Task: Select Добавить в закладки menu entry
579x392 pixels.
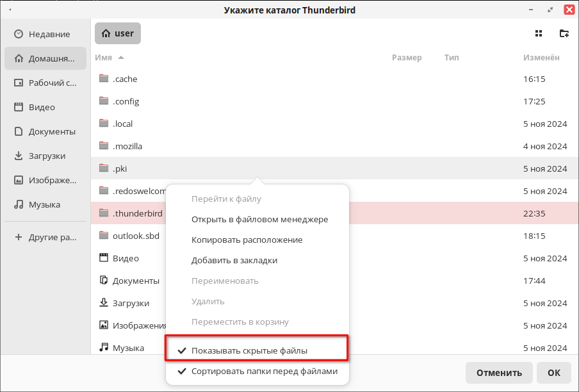Action: tap(234, 261)
